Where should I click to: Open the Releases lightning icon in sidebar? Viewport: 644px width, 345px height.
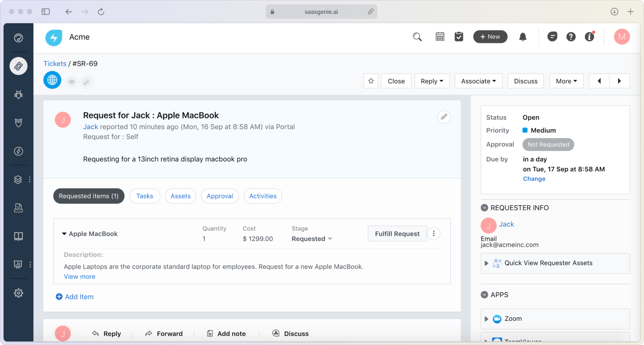[x=18, y=151]
